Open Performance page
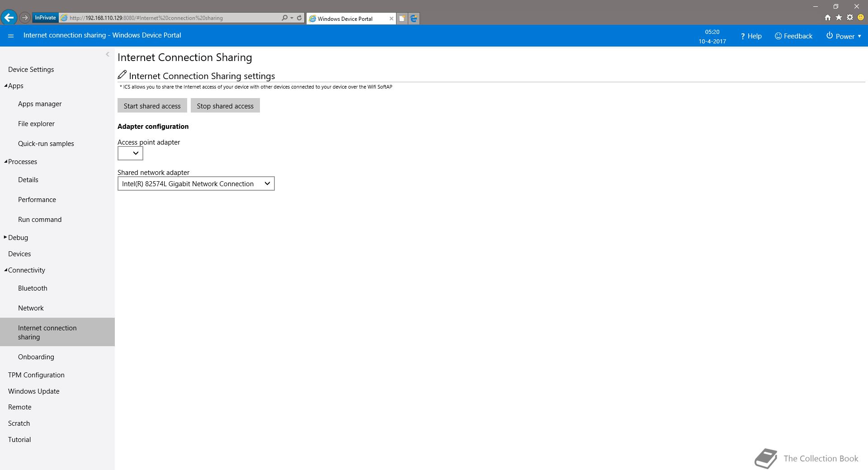The height and width of the screenshot is (470, 868). (37, 200)
